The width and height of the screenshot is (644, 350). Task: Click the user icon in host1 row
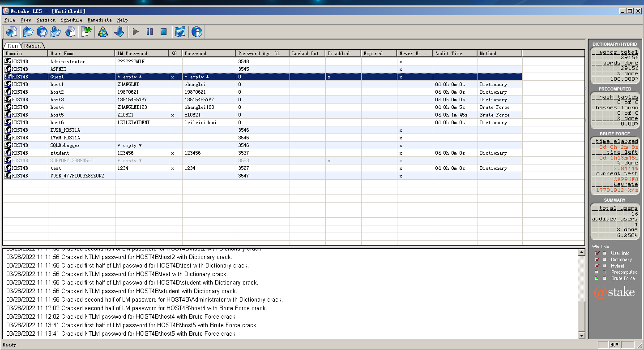pos(8,84)
